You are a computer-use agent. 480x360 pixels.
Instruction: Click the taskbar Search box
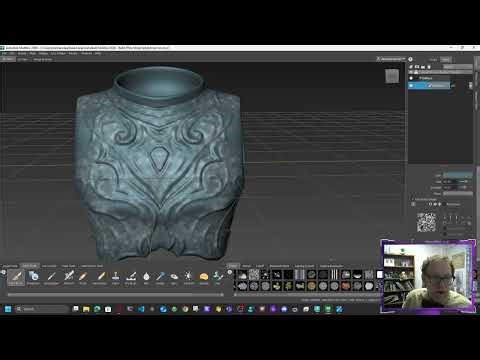point(42,309)
